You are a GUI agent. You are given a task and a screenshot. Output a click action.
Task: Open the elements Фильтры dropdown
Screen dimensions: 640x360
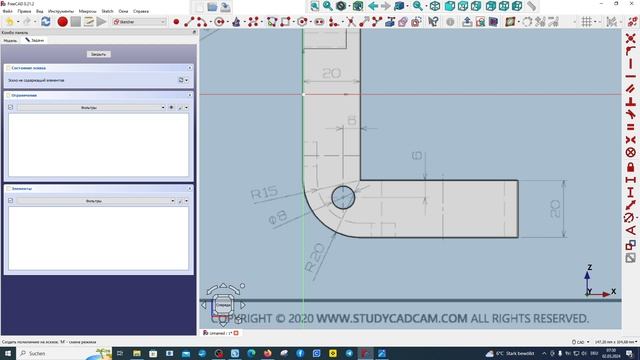tap(96, 201)
